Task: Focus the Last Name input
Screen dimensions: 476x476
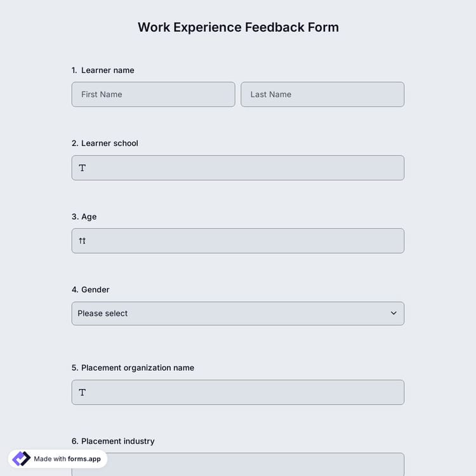Action: click(x=322, y=95)
